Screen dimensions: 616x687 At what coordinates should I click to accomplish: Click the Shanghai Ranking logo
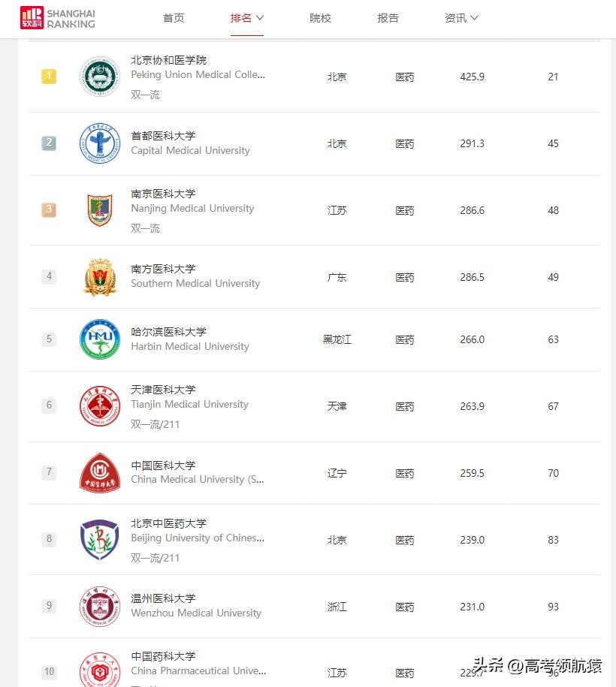click(x=58, y=18)
